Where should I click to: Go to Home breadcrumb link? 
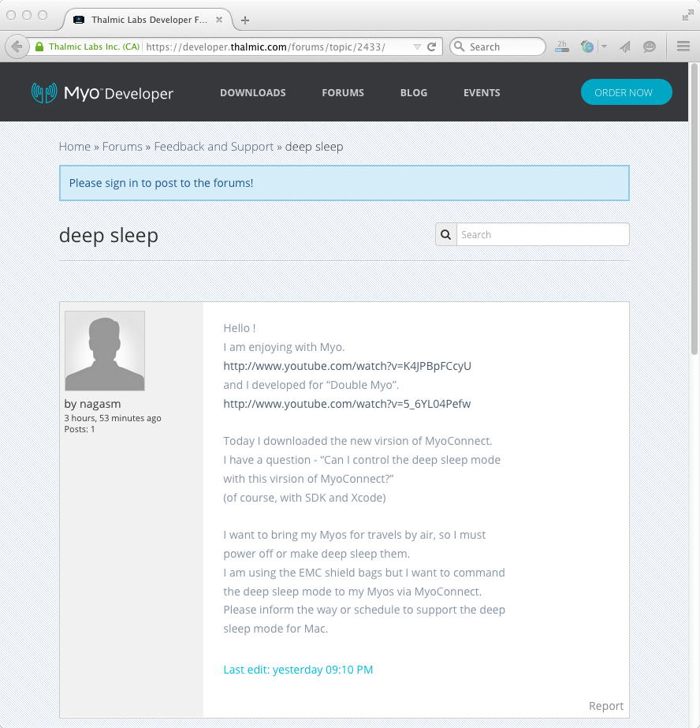click(75, 147)
